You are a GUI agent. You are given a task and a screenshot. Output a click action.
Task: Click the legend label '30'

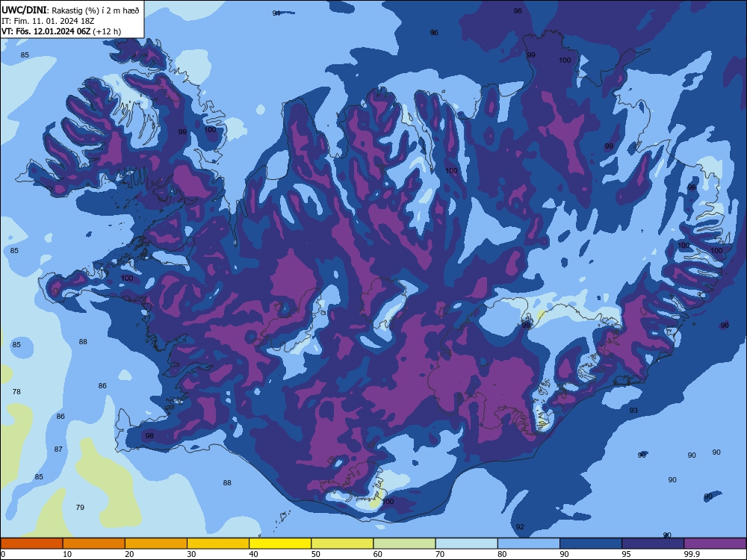[x=191, y=554]
